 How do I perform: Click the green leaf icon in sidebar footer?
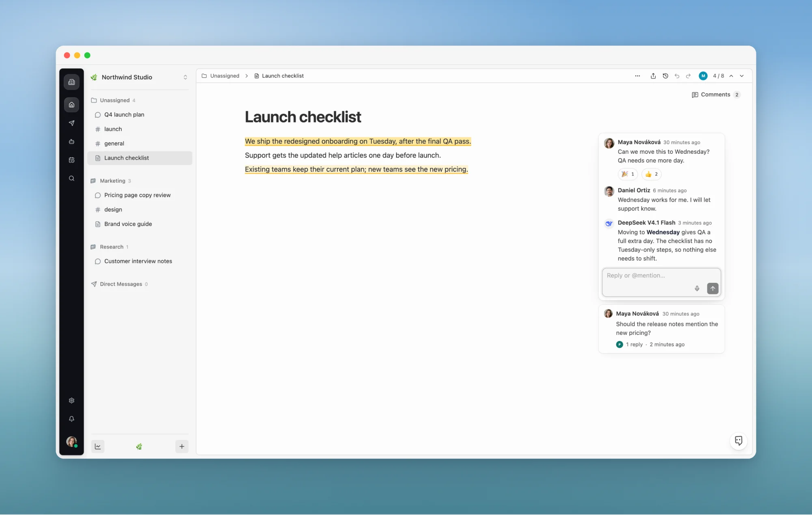(x=139, y=446)
